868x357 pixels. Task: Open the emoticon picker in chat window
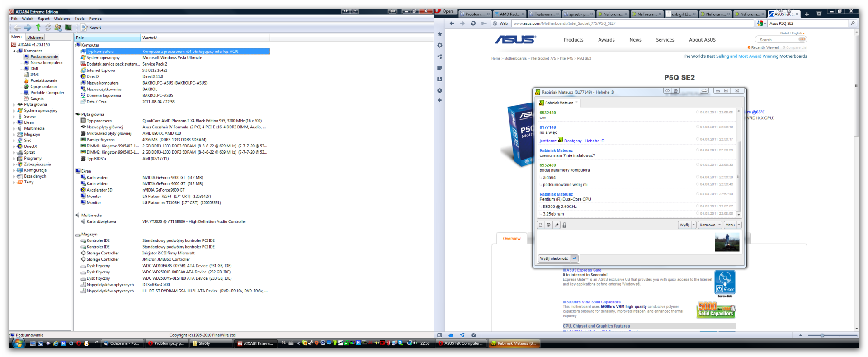pos(548,225)
